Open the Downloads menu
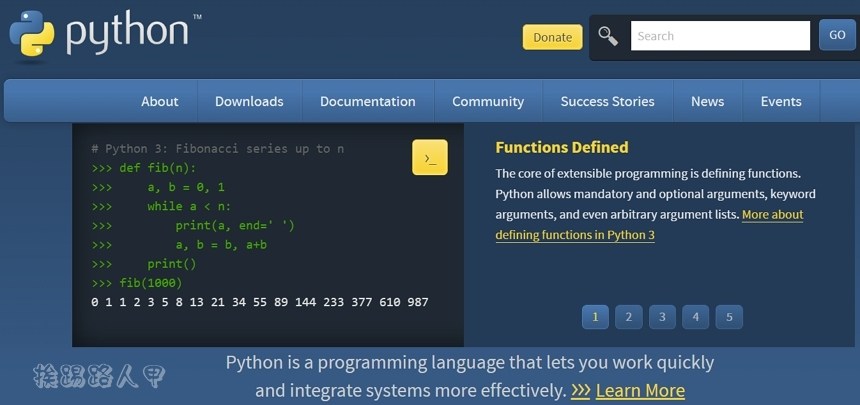The height and width of the screenshot is (405, 860). click(x=249, y=102)
